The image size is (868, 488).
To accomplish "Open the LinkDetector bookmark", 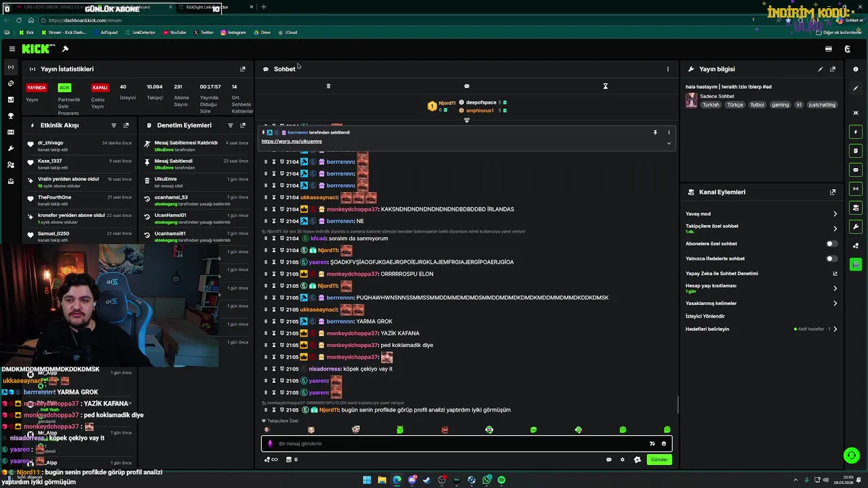I will tap(140, 33).
